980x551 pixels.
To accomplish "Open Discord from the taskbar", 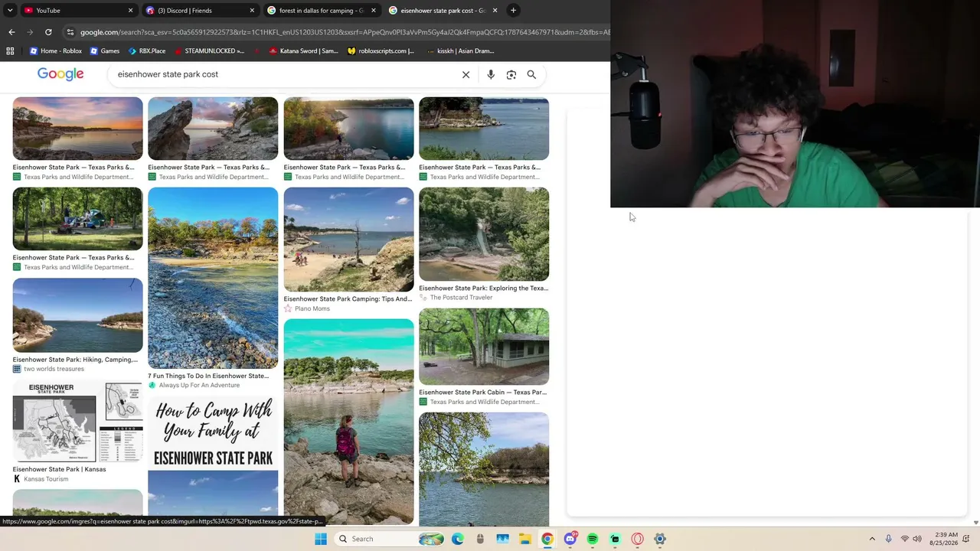I will pos(570,539).
